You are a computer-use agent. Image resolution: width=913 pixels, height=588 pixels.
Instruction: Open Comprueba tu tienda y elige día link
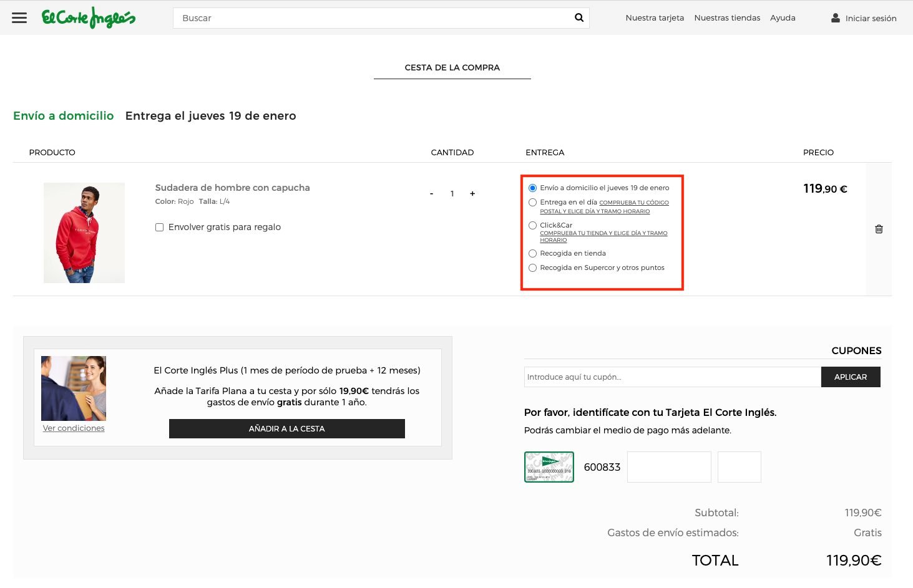point(603,236)
